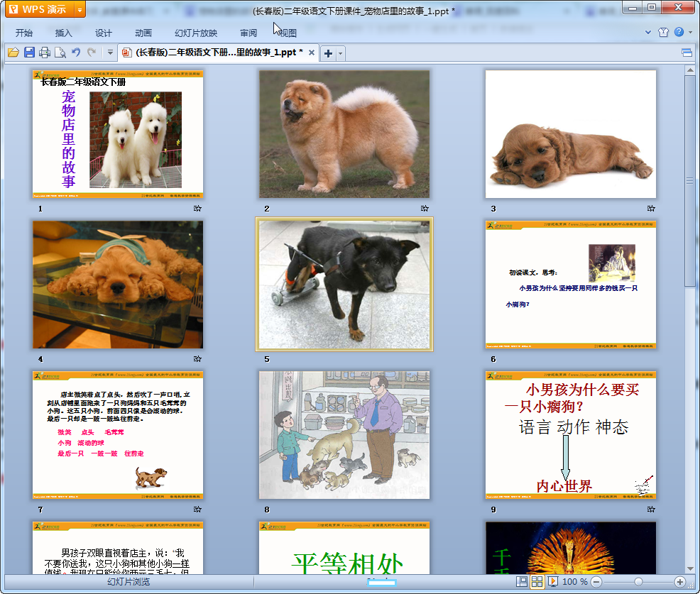Click animation star icon under slide 7

(x=198, y=510)
